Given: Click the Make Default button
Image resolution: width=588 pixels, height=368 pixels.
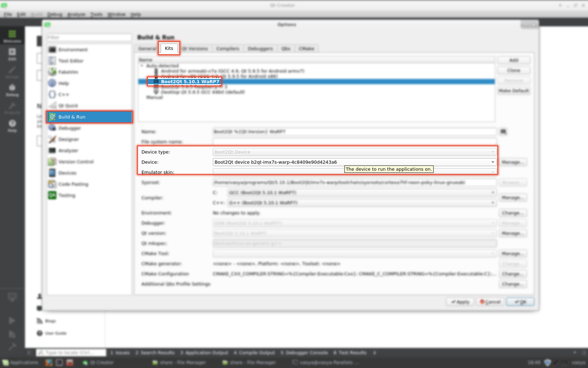Looking at the screenshot, I should [x=514, y=91].
